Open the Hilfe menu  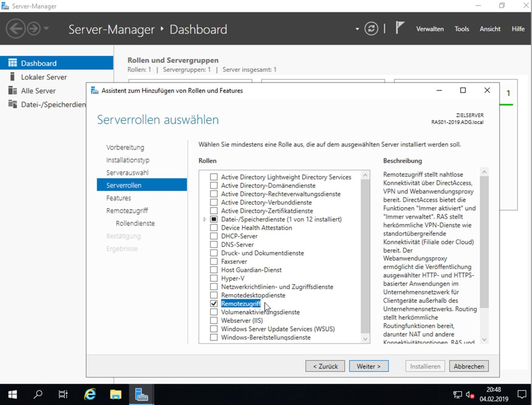[518, 29]
